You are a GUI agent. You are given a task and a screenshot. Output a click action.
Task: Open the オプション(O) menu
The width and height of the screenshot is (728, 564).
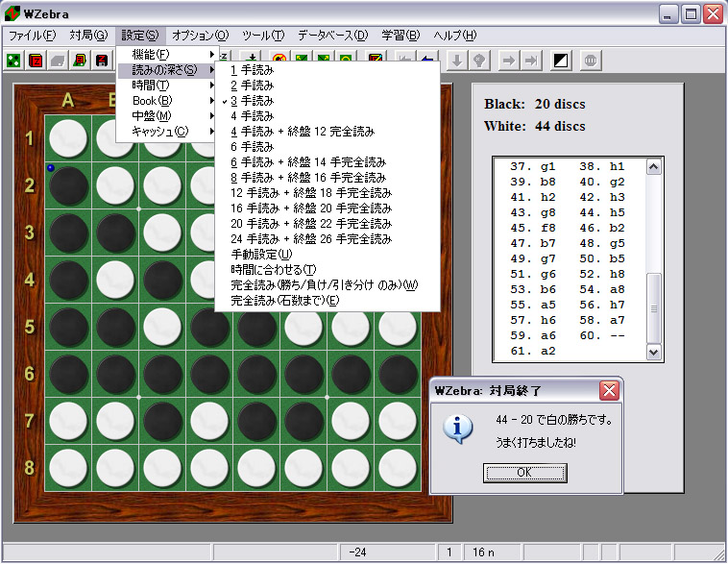(x=200, y=36)
